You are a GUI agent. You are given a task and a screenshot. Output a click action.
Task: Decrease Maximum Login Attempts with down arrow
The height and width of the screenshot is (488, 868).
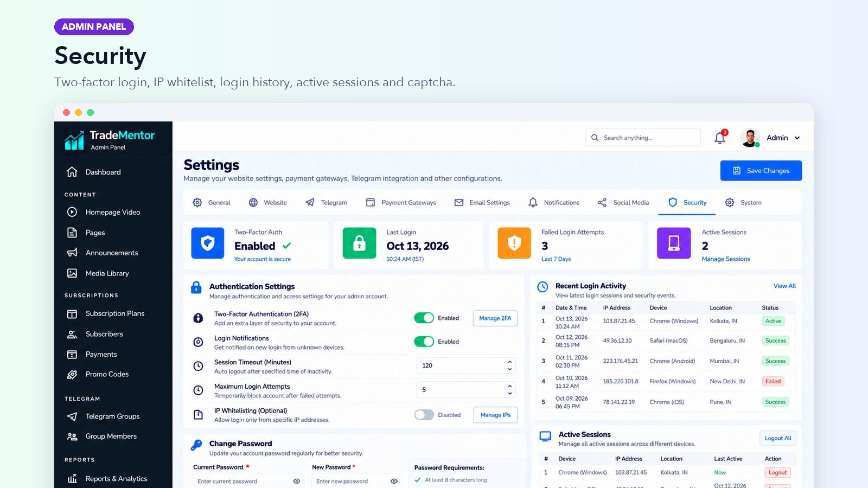(x=510, y=394)
